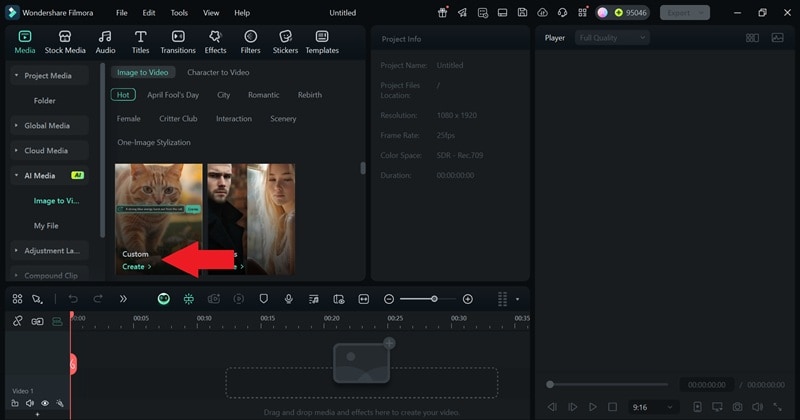Click Create link on Custom card
Screen dimensions: 800x420
pos(137,266)
